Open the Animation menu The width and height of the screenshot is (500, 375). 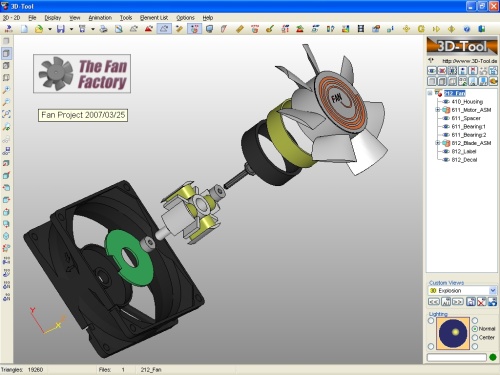tap(100, 18)
